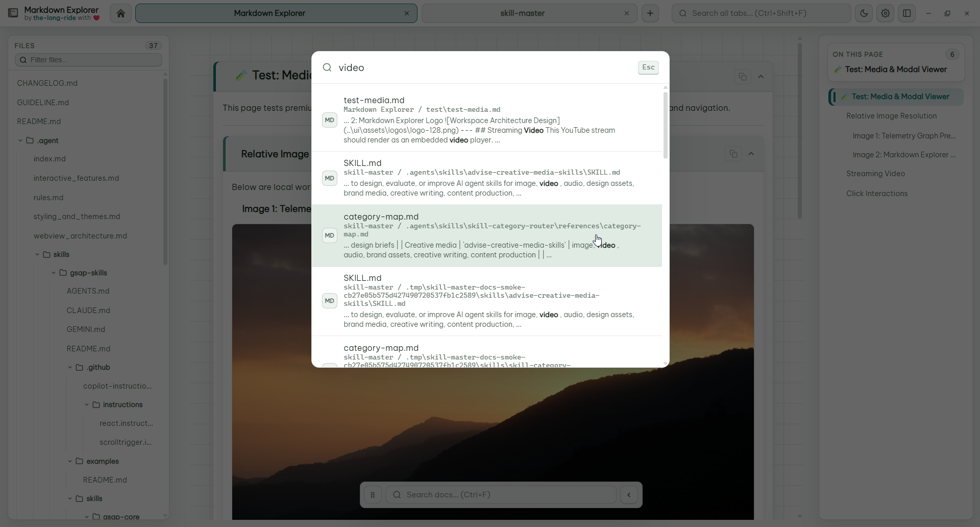Click the Filter files input

tap(88, 60)
